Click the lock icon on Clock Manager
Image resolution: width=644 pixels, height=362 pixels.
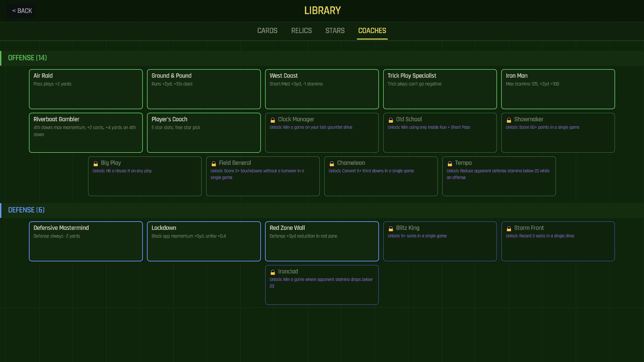pyautogui.click(x=273, y=120)
